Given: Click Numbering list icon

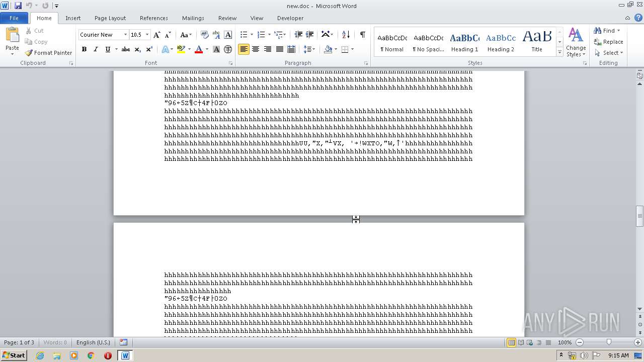Looking at the screenshot, I should tap(261, 35).
